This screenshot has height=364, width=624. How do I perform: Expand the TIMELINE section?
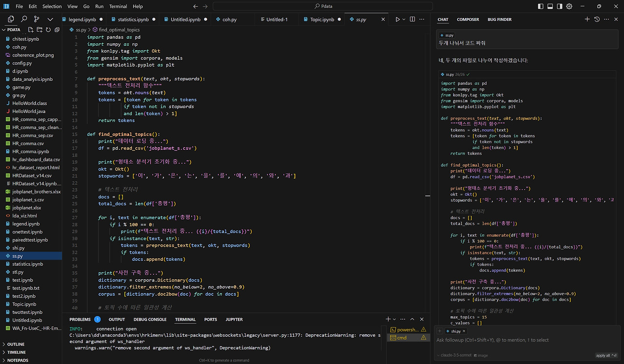[16, 352]
